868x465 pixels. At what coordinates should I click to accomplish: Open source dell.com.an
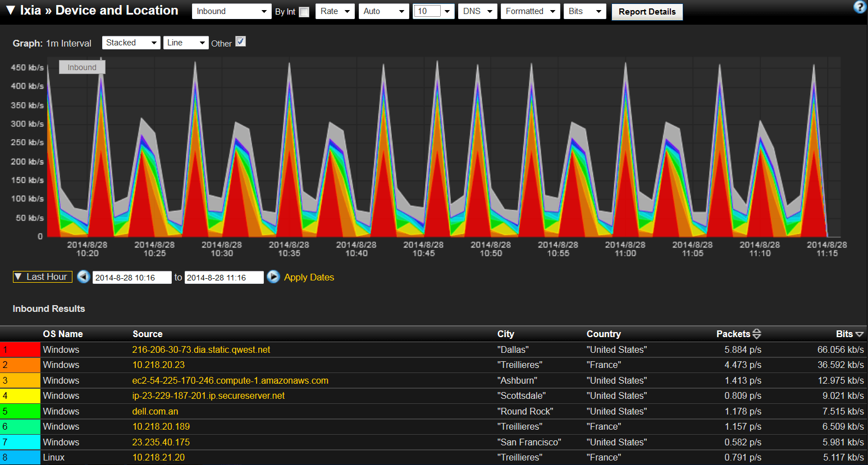tap(155, 411)
